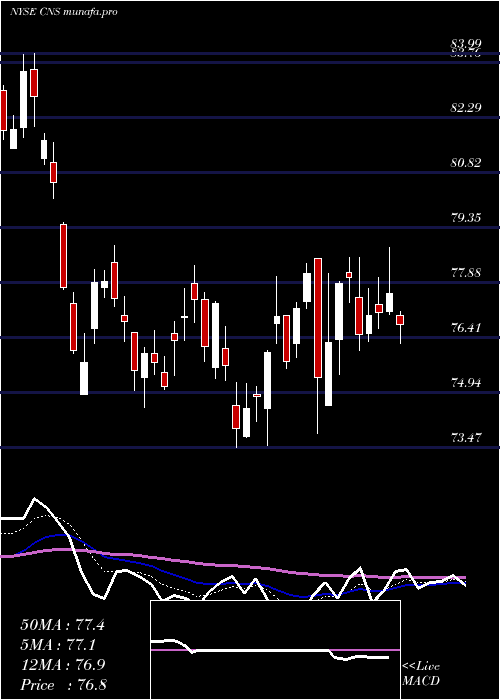Select the 12MA : 76.9 reading

pyautogui.click(x=62, y=664)
